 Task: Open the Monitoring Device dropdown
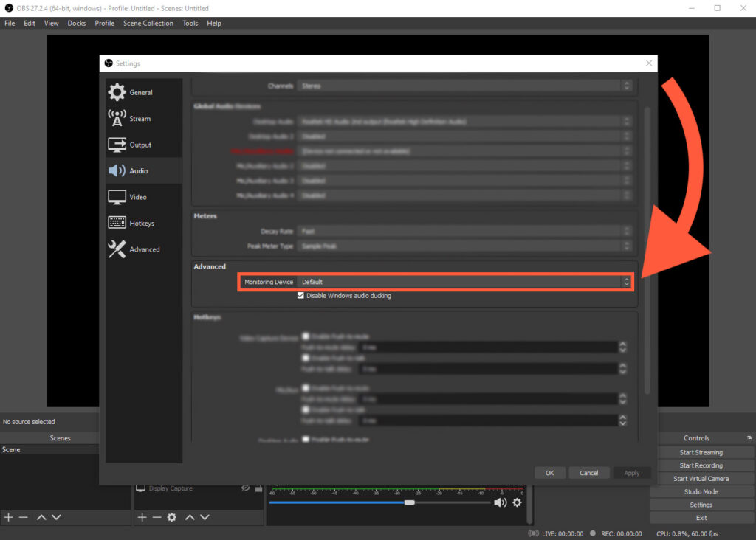(466, 282)
